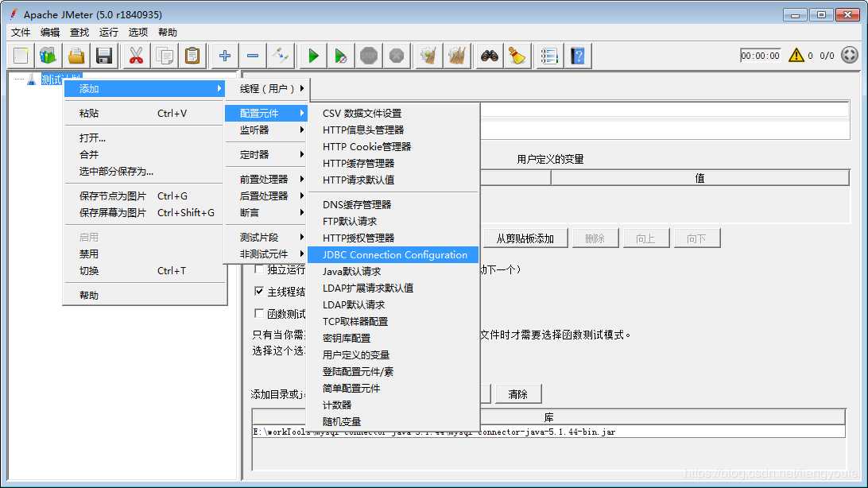This screenshot has height=488, width=868.
Task: Choose 保存节点为图片 context menu entry
Action: 145,196
